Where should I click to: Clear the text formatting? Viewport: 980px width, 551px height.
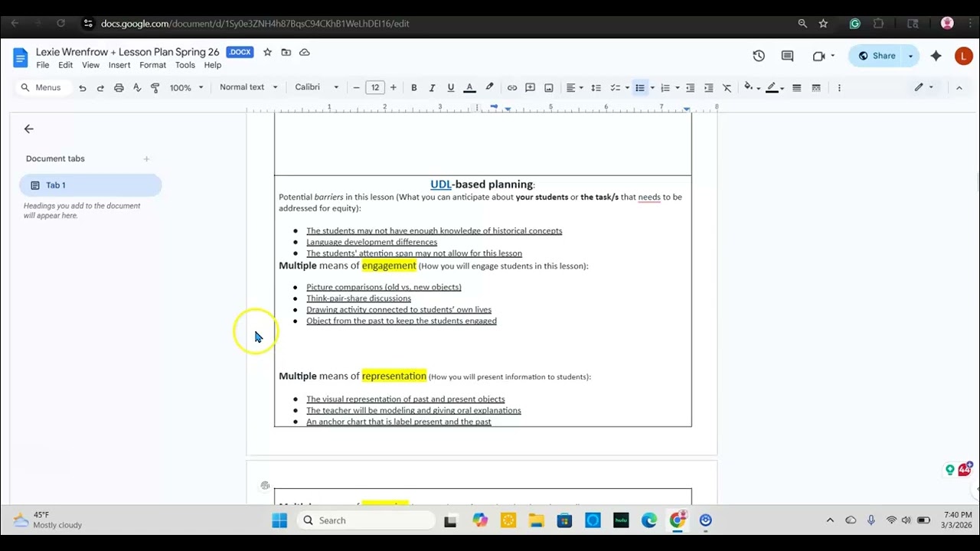click(727, 88)
